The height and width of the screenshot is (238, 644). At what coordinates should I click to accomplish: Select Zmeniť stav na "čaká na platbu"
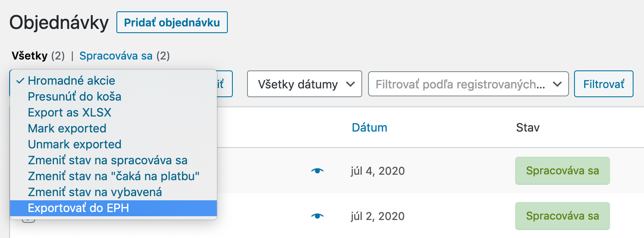113,176
